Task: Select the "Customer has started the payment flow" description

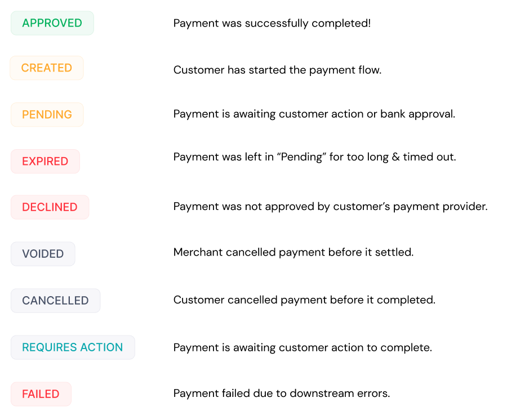Action: point(277,70)
